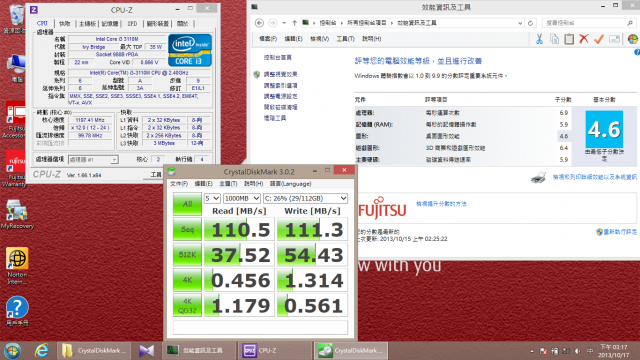Open the recent locations arrow next to Forward

pyautogui.click(x=284, y=23)
